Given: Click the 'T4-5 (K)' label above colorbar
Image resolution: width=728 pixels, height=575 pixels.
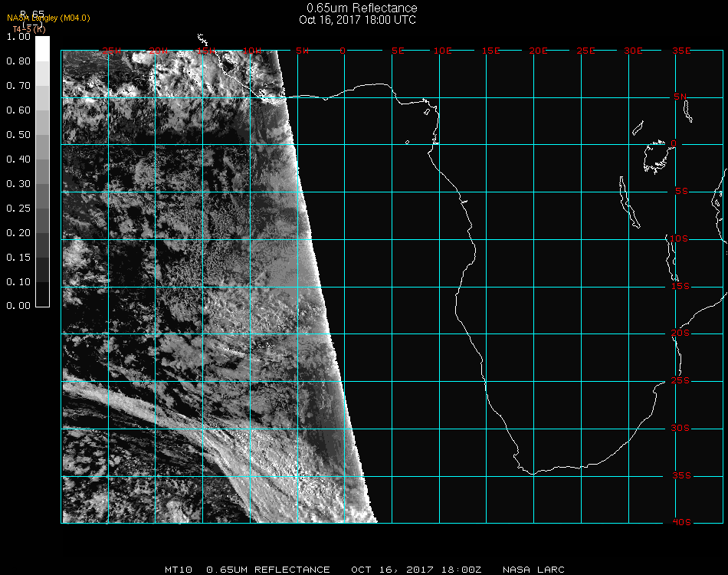Looking at the screenshot, I should click(x=29, y=29).
